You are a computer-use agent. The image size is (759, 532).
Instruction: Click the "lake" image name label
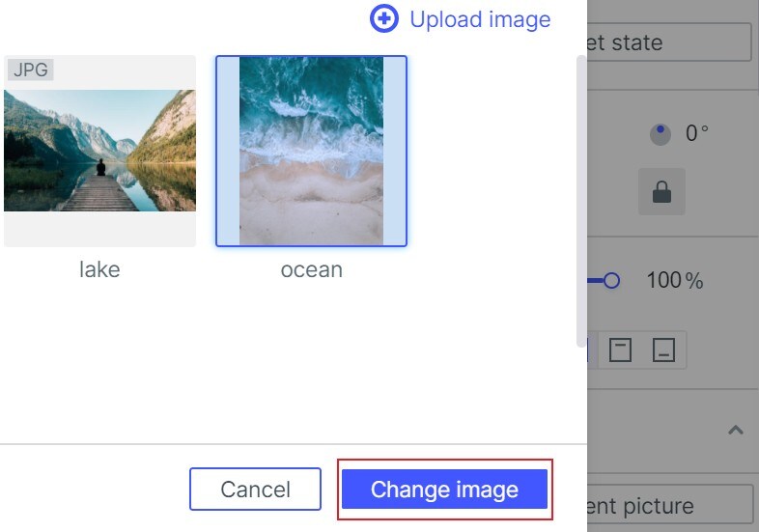pyautogui.click(x=99, y=269)
